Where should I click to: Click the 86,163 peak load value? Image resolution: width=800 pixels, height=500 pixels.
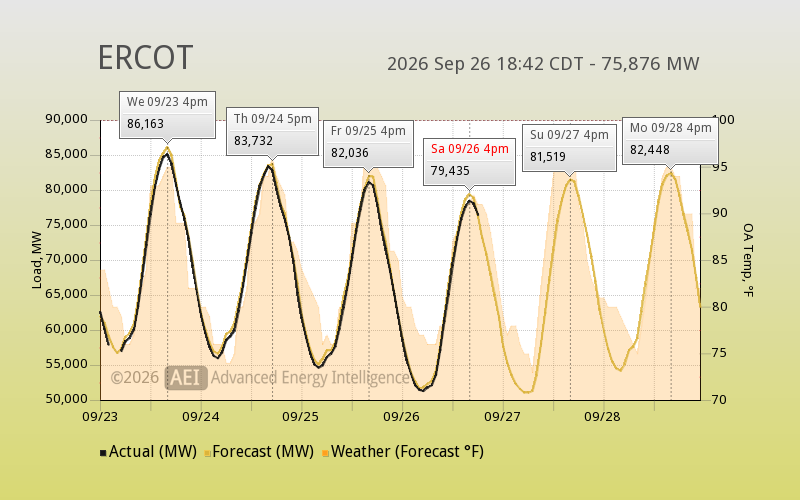145,124
